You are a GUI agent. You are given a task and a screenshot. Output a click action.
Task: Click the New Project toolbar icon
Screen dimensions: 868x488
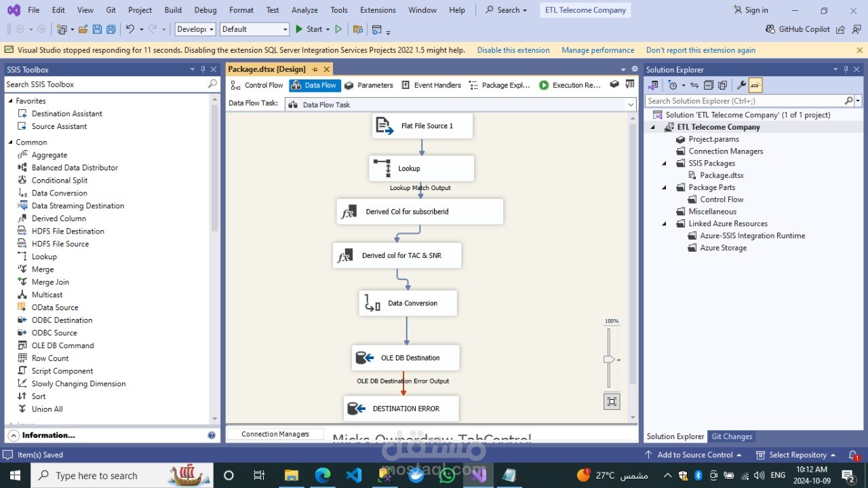[62, 29]
